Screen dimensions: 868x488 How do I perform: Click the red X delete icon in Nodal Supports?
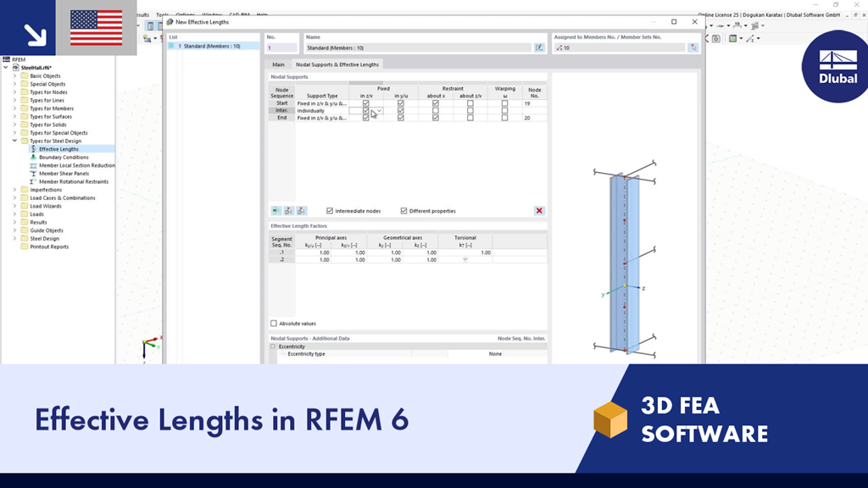539,211
